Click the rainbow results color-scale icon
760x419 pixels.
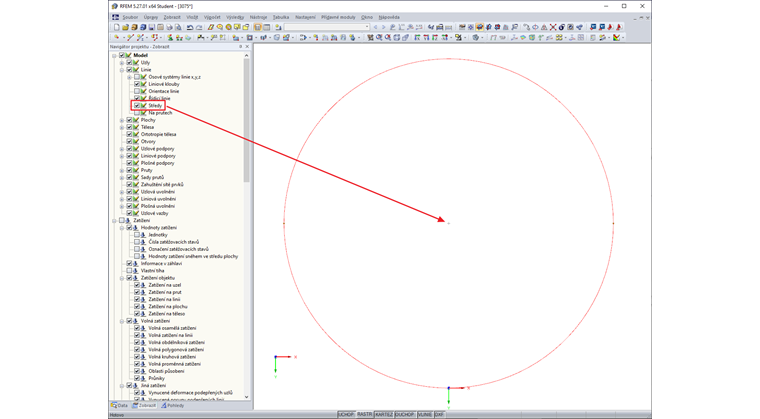click(617, 37)
